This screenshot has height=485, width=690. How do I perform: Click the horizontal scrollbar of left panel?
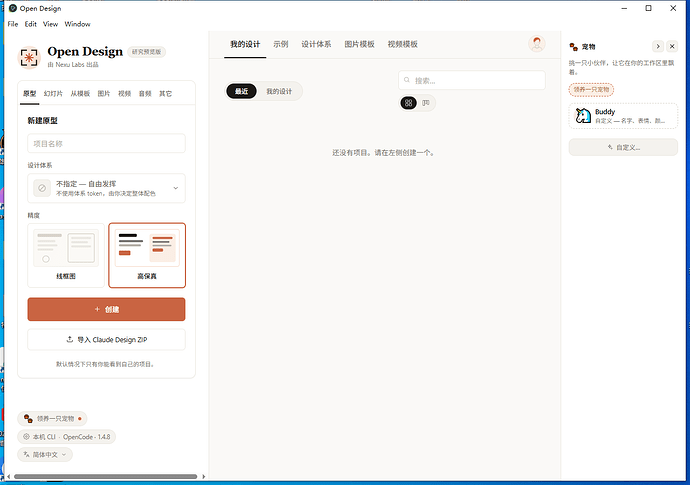click(106, 476)
